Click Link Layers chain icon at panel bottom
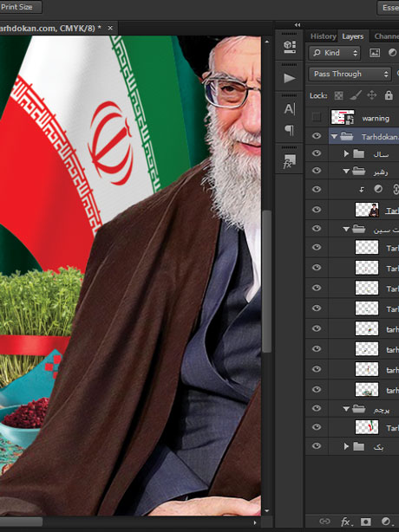This screenshot has width=399, height=532. pyautogui.click(x=324, y=521)
